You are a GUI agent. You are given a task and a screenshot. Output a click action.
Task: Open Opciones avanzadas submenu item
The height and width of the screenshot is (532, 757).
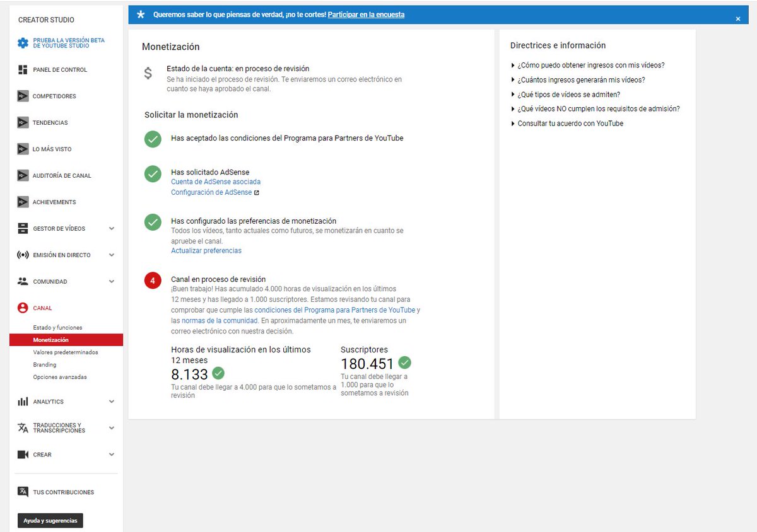tap(60, 377)
